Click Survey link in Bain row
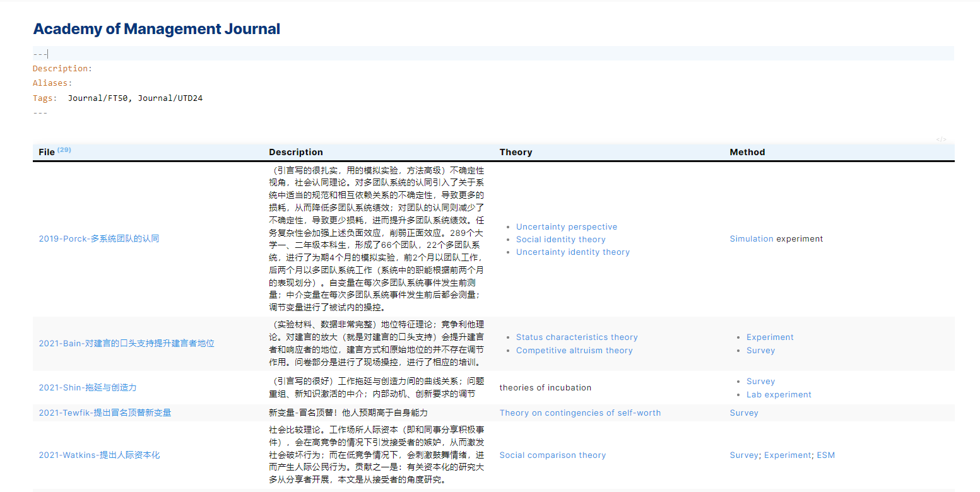The width and height of the screenshot is (980, 492). click(760, 350)
